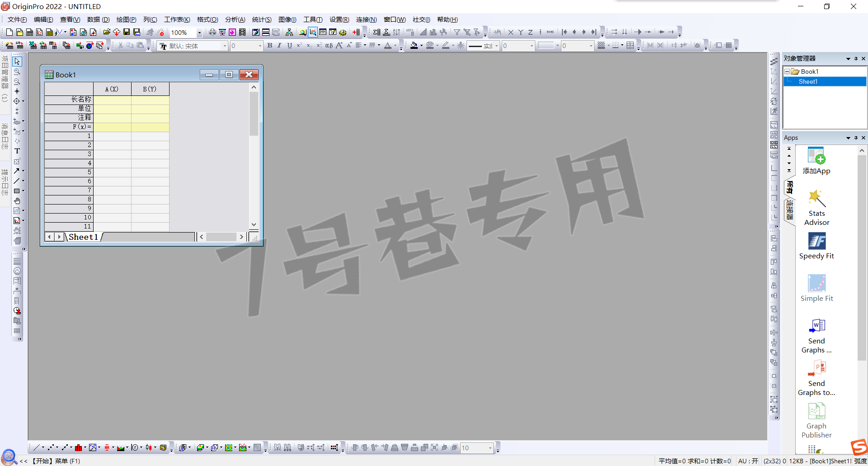
Task: Click the New Matrix toolbar icon
Action: pyautogui.click(x=49, y=32)
